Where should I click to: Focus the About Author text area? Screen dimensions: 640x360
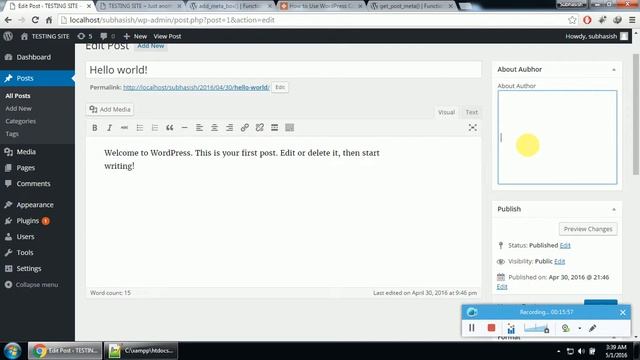(x=557, y=137)
